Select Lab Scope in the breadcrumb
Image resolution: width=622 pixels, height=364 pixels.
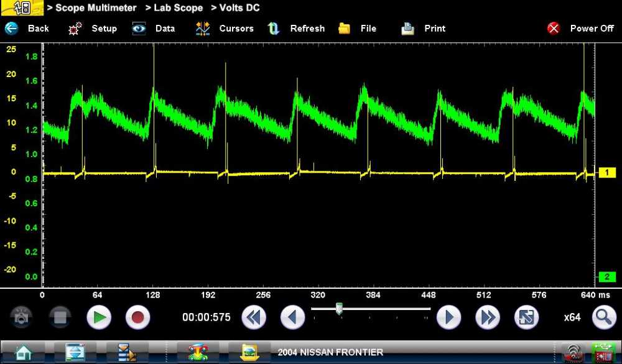(x=176, y=7)
